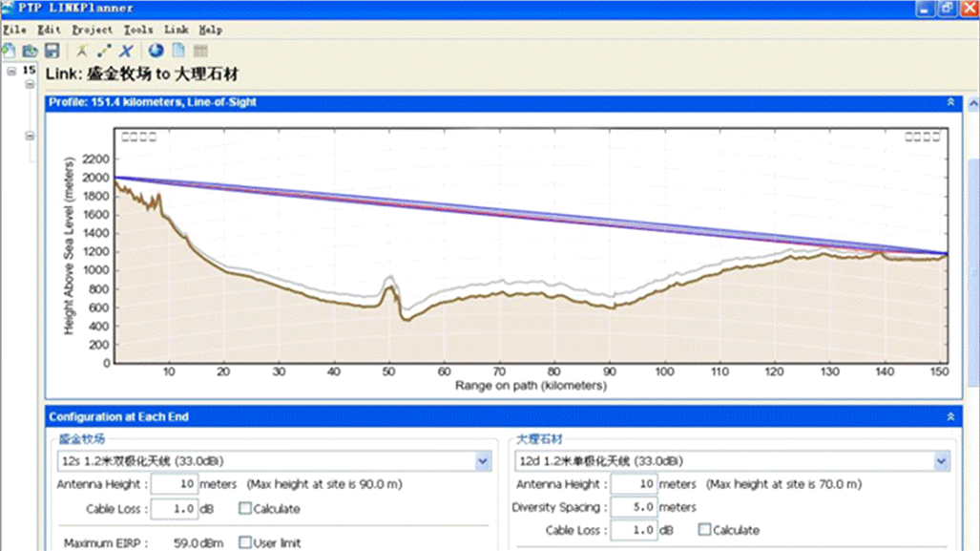Click the chart's top-right site label
This screenshot has height=551, width=980.
coord(923,137)
